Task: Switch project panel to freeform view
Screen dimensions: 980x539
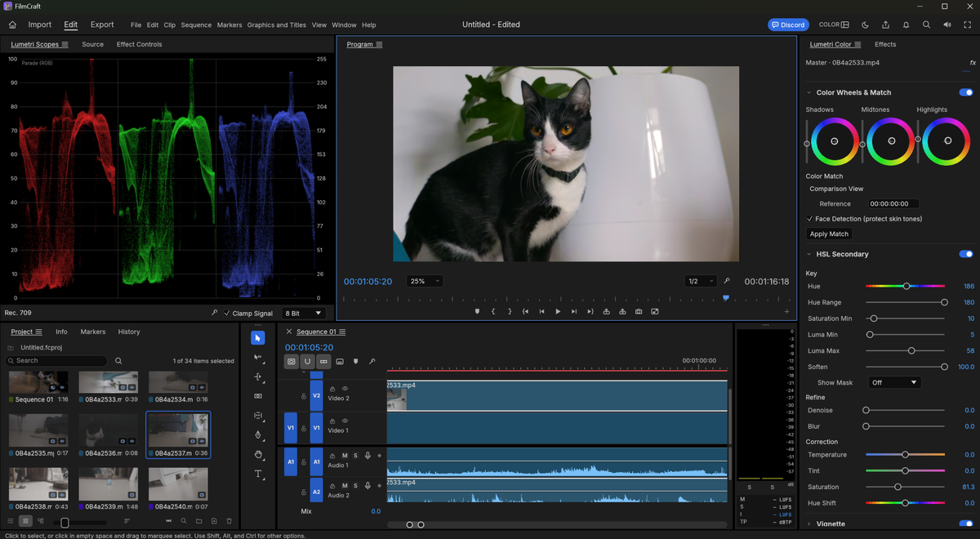Action: [x=41, y=521]
